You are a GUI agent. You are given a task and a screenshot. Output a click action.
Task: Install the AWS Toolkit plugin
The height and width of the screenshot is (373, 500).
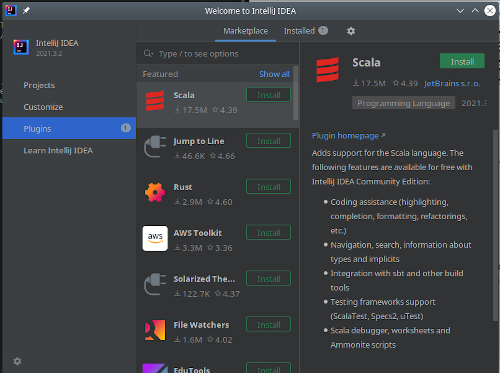click(268, 233)
